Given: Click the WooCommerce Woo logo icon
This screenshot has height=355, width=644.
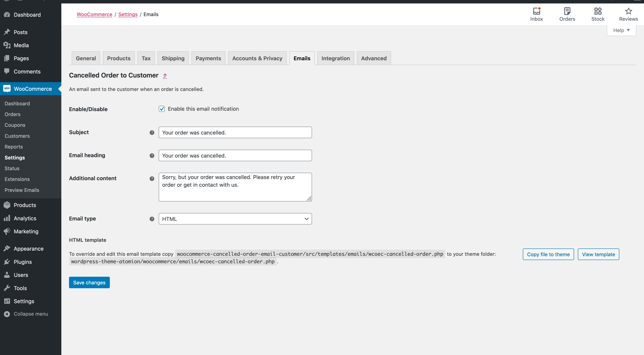Looking at the screenshot, I should coord(7,88).
